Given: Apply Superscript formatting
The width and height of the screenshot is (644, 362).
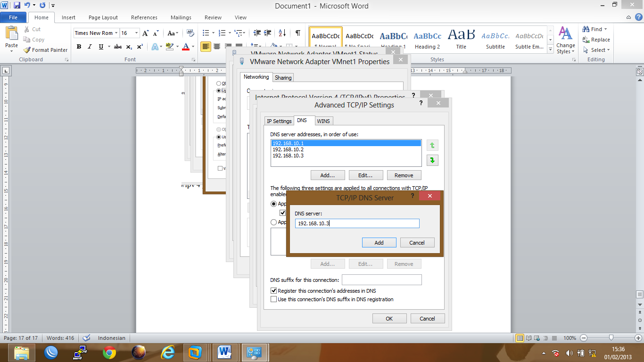Looking at the screenshot, I should [x=140, y=47].
